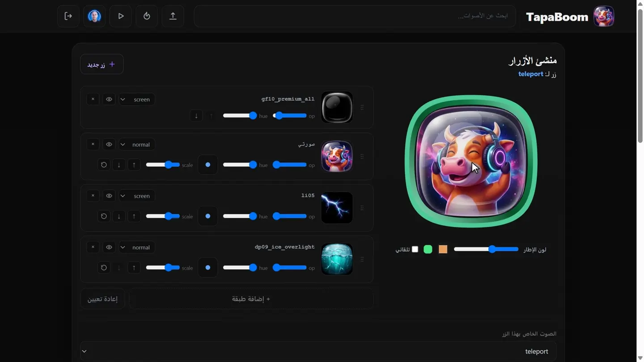Click إضافة طبقة to add a layer
Viewport: 644px width, 362px height.
coord(251,299)
